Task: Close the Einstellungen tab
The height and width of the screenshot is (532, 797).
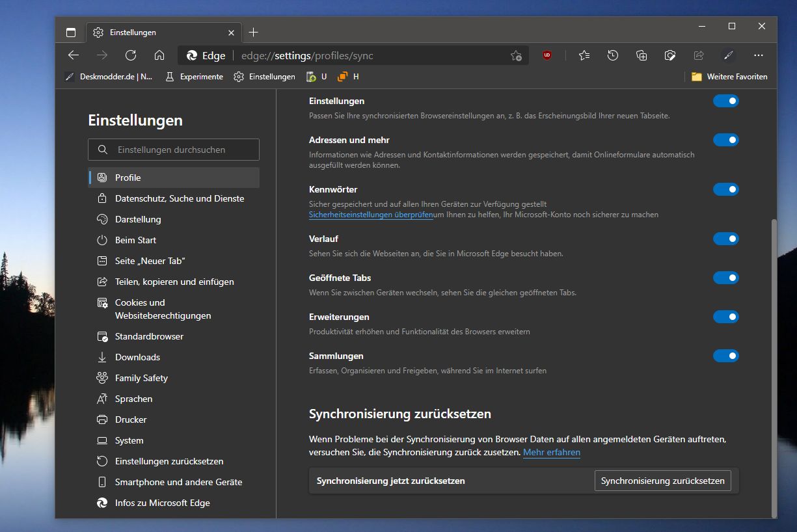Action: coord(232,33)
